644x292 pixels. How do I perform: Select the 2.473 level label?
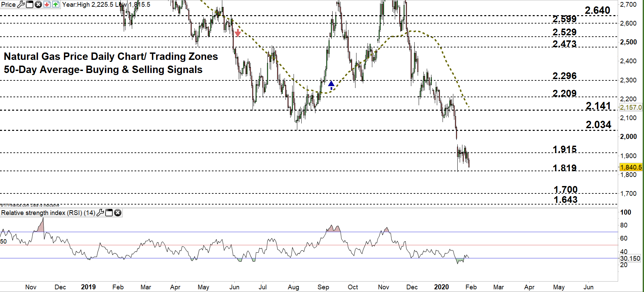pyautogui.click(x=565, y=44)
